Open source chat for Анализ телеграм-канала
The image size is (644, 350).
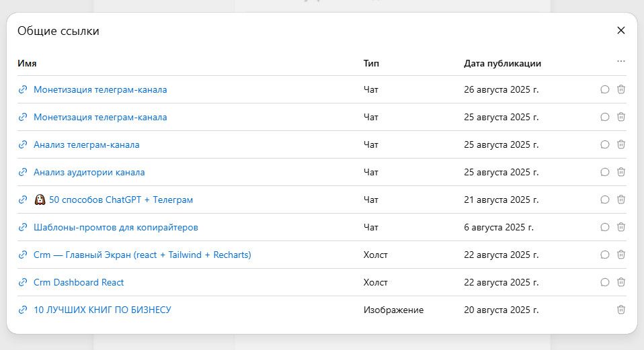click(604, 144)
